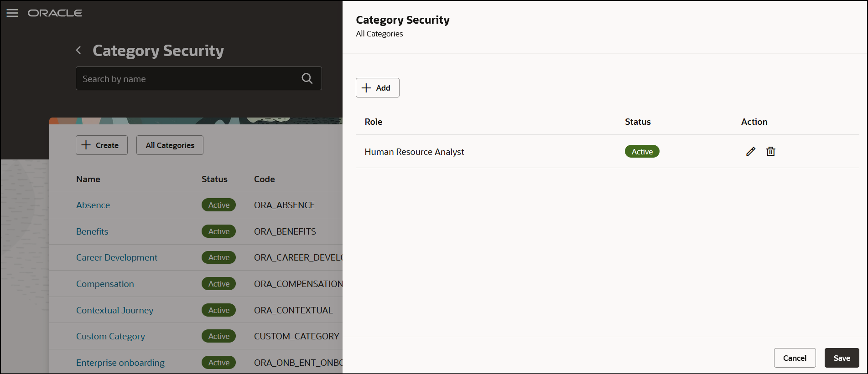Add a new role with Add button
This screenshot has height=374, width=868.
(378, 87)
